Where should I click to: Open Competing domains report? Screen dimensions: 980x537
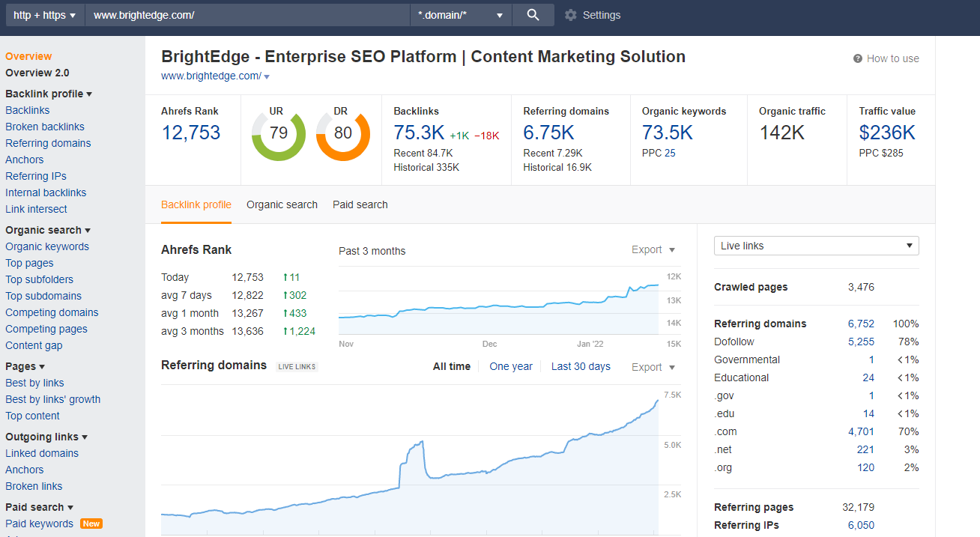52,312
